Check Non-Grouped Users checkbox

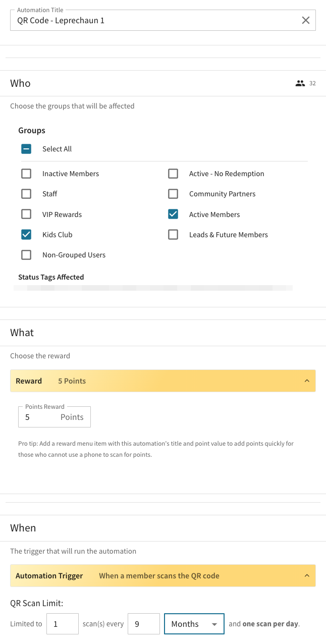click(26, 255)
